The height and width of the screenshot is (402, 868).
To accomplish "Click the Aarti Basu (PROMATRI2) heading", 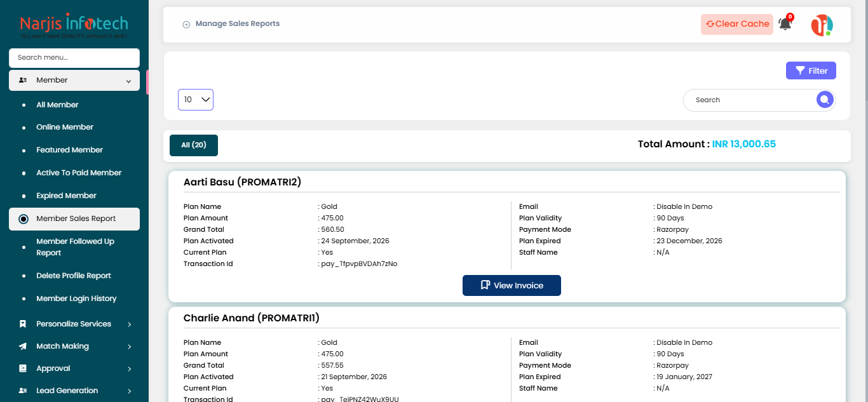I will click(x=242, y=182).
